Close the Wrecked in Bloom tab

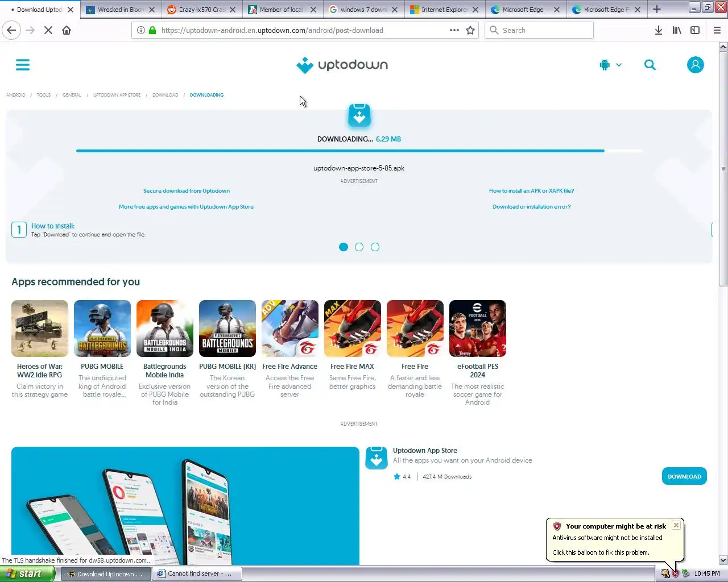[152, 10]
